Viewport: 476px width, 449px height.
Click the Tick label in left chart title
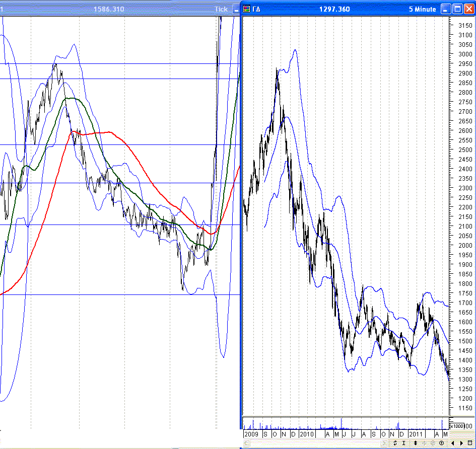click(221, 9)
